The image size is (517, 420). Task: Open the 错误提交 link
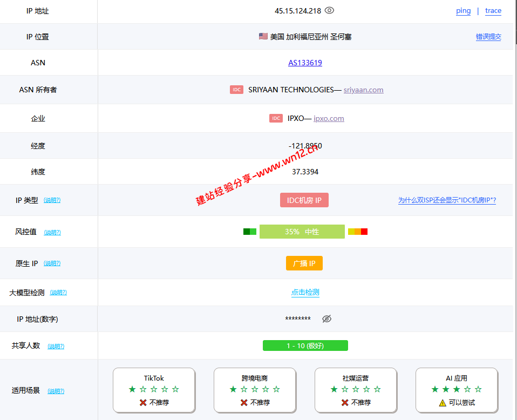488,37
